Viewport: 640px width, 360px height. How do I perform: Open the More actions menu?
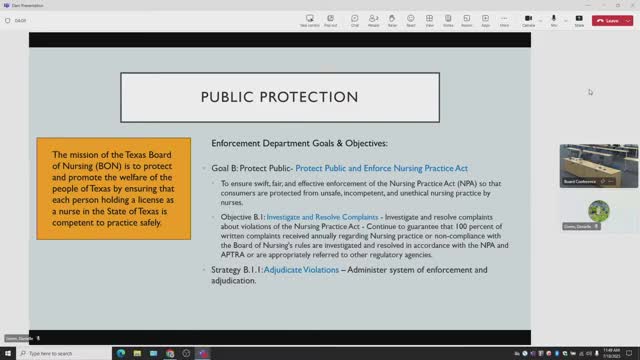(504, 20)
